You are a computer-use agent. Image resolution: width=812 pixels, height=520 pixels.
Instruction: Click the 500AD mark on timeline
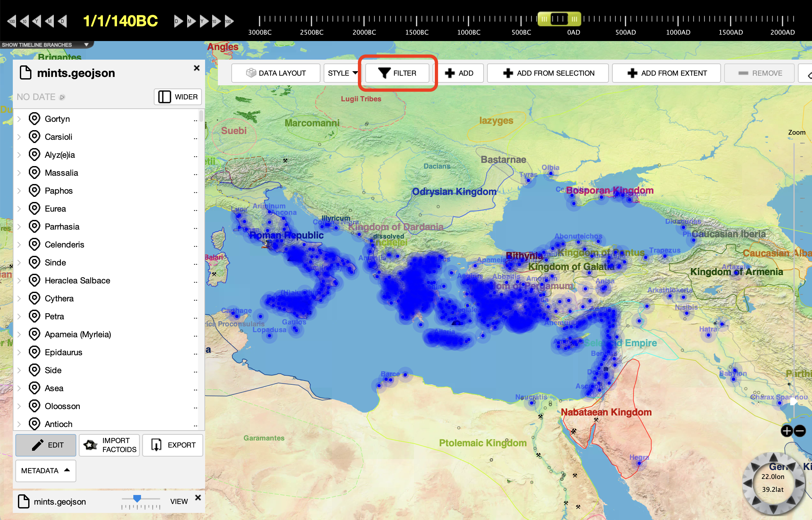626,21
